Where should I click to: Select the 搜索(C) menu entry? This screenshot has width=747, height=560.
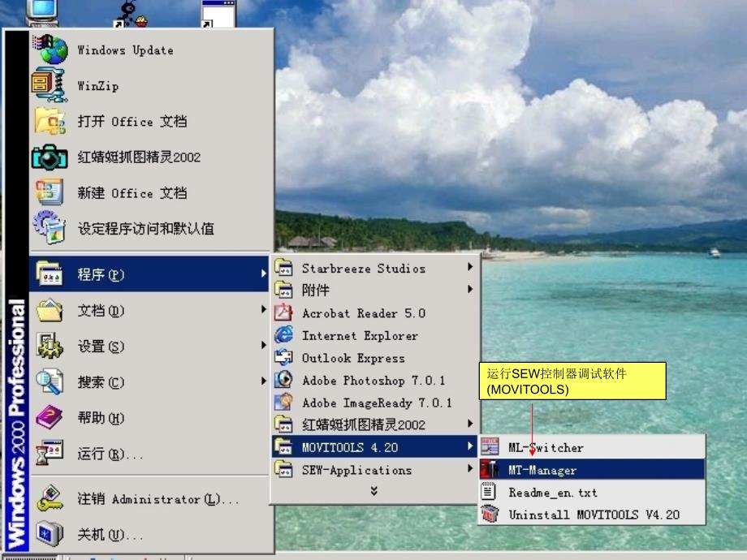[x=101, y=382]
